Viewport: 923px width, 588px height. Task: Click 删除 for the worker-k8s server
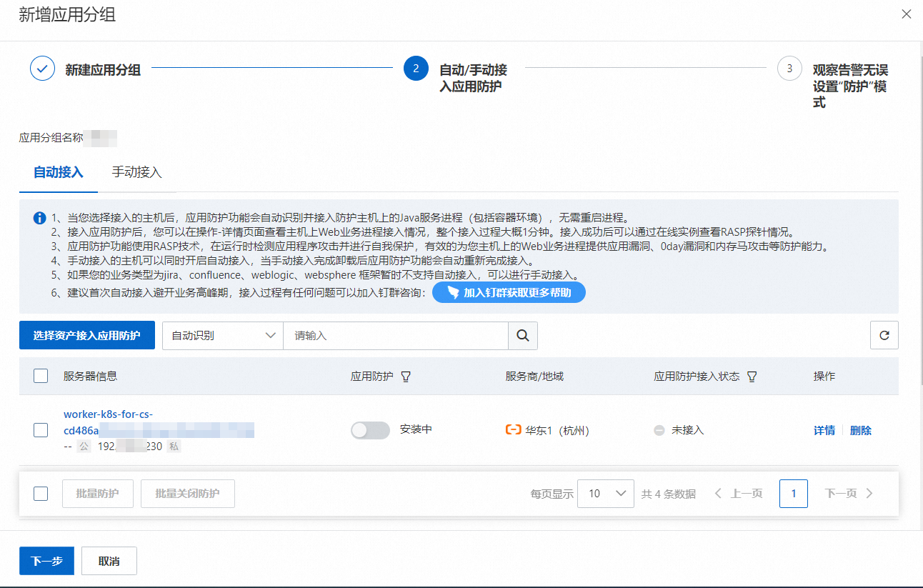point(861,430)
